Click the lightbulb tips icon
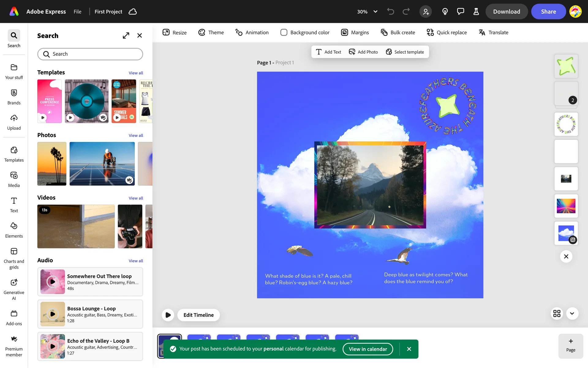 pos(445,12)
